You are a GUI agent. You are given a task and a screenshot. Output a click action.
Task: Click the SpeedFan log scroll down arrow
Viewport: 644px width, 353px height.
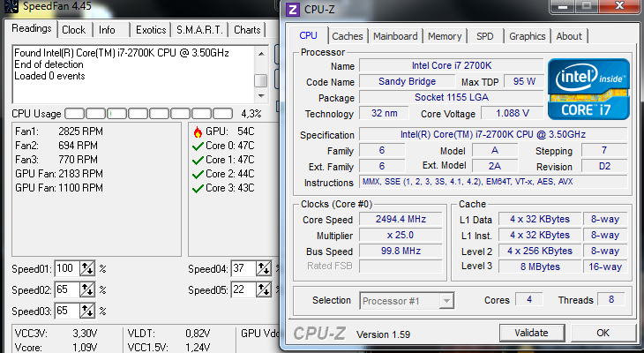click(261, 95)
